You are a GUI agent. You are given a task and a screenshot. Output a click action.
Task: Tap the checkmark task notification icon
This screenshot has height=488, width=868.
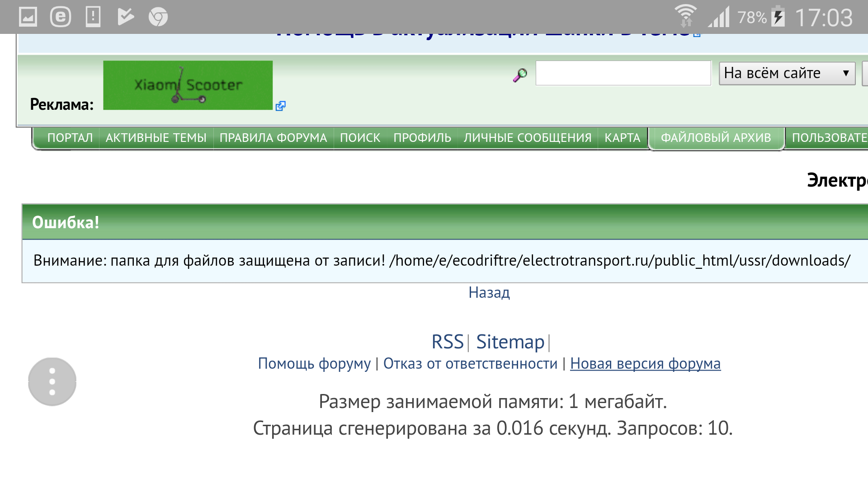tap(125, 17)
